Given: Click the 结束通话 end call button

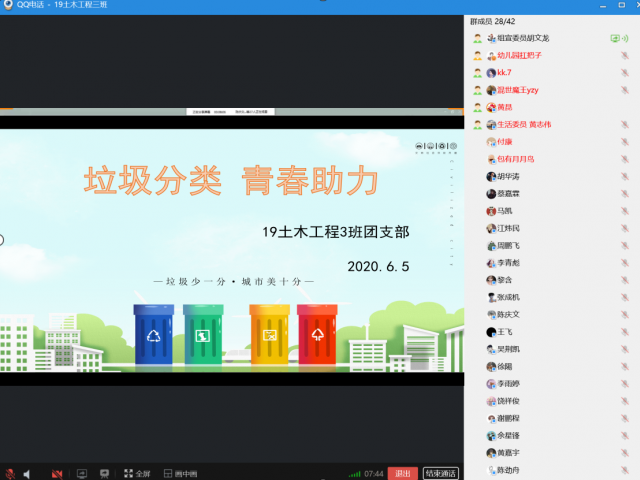Looking at the screenshot, I should tap(440, 473).
